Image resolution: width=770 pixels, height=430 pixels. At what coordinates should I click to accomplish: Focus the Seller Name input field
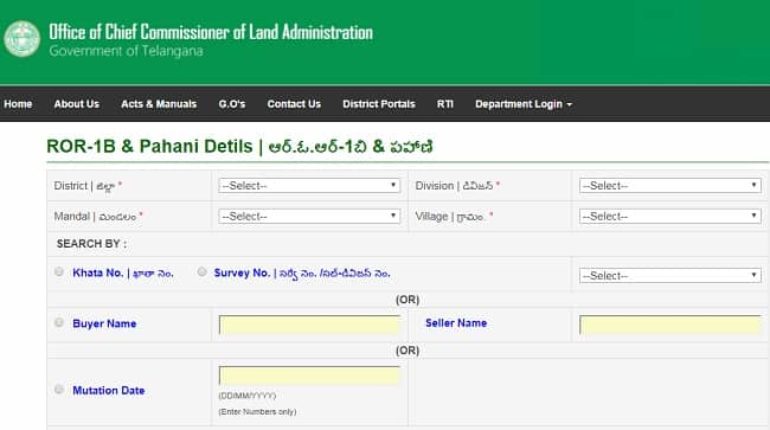(670, 325)
